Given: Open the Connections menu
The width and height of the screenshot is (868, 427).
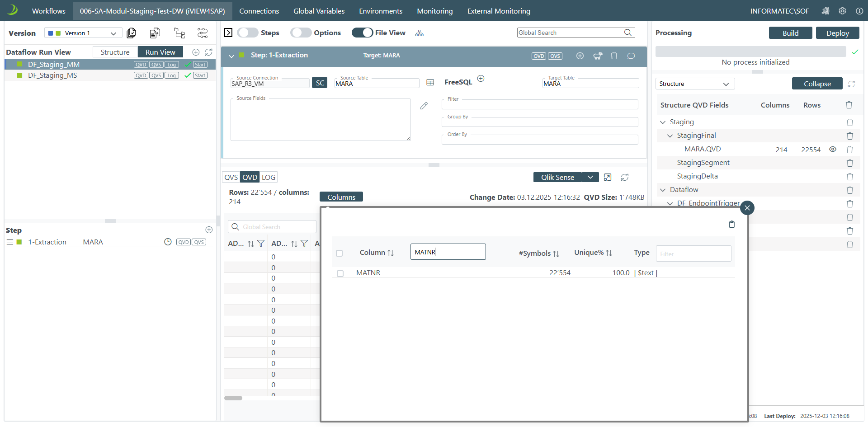Looking at the screenshot, I should (259, 11).
